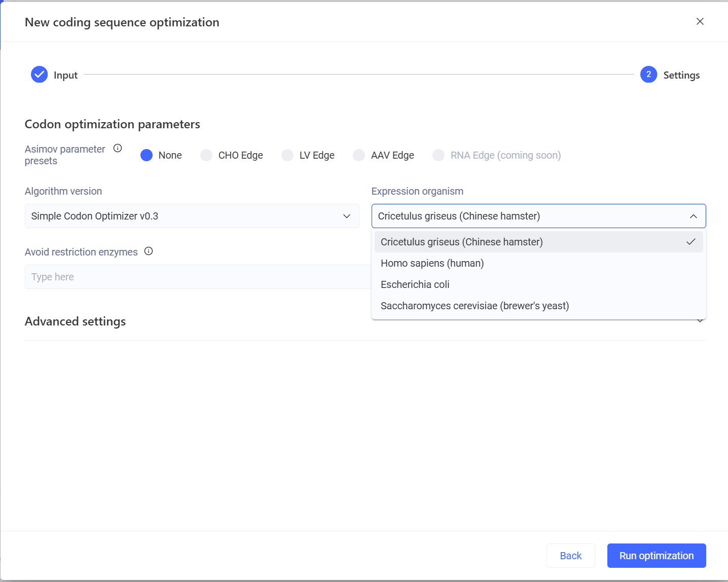Viewport: 728px width, 582px height.
Task: Click the Back button
Action: click(x=570, y=556)
